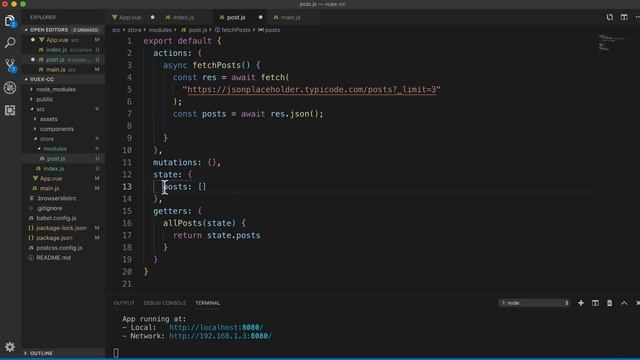Viewport: 640px width, 360px height.
Task: Select the Terminal panel tab
Action: (207, 303)
